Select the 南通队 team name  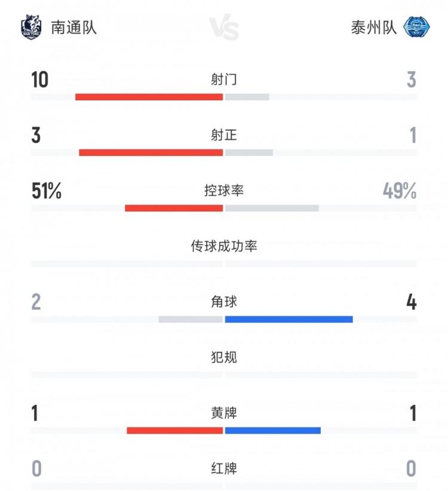click(73, 27)
